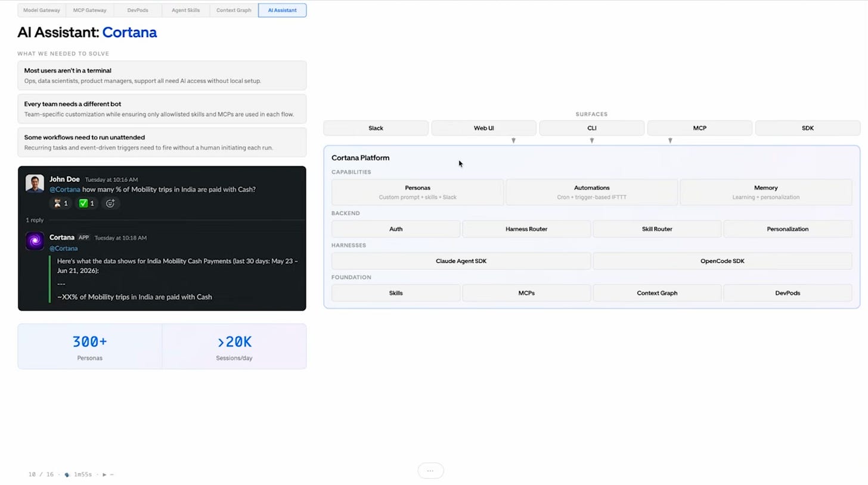Viewport: 868px width, 485px height.
Task: Click John Doe's profile avatar
Action: click(x=35, y=184)
